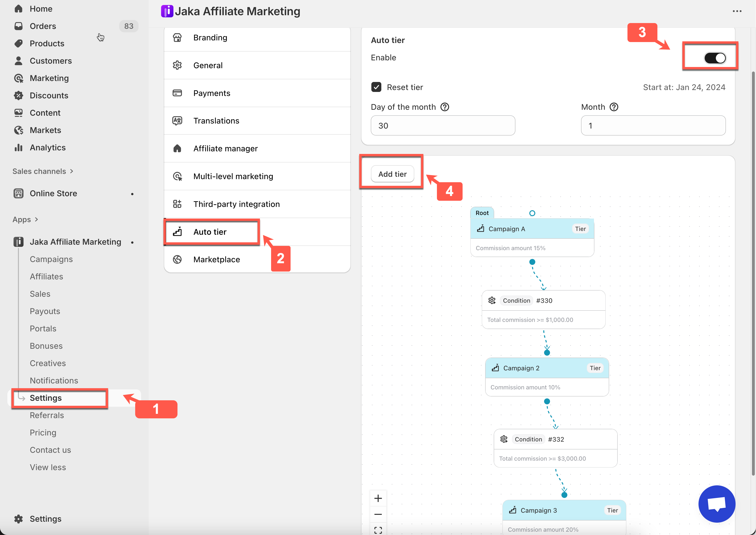Click the zoom out minus icon
The height and width of the screenshot is (535, 756).
(x=378, y=514)
